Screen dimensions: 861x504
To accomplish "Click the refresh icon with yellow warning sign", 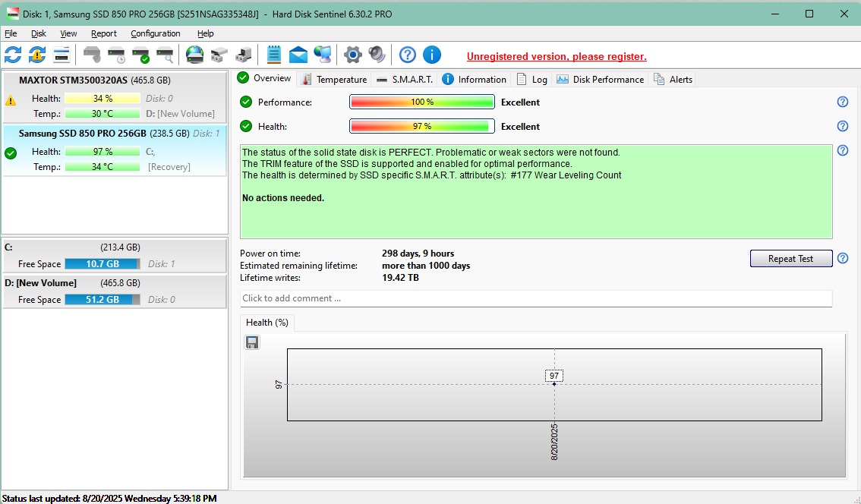I will tap(37, 55).
